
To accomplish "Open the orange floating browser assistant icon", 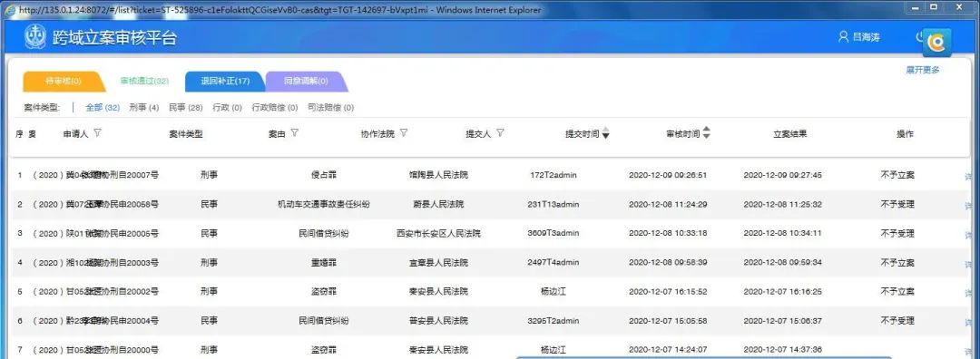I will click(x=936, y=43).
